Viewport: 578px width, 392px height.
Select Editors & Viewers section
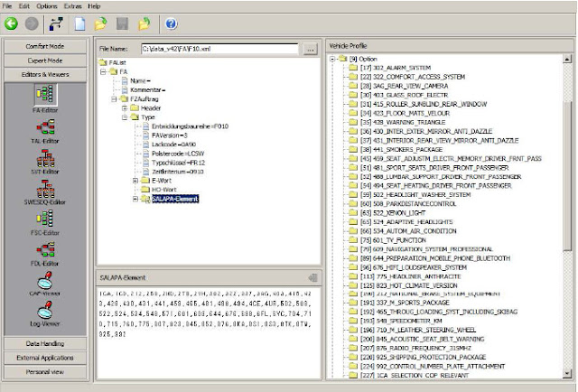(x=45, y=74)
